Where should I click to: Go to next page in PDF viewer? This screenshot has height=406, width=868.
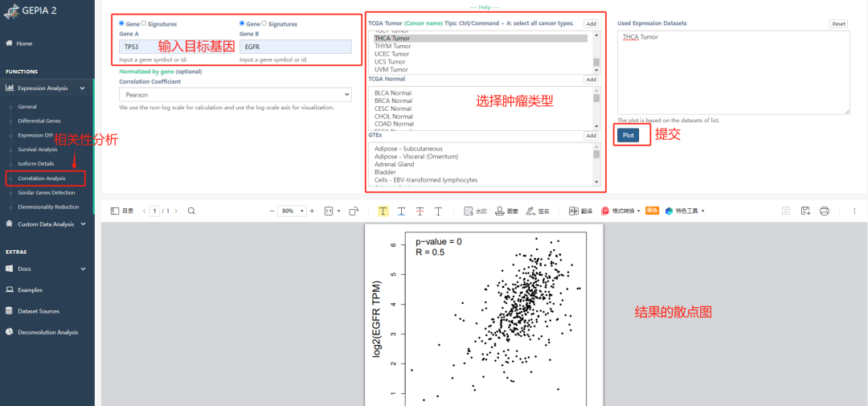[175, 211]
